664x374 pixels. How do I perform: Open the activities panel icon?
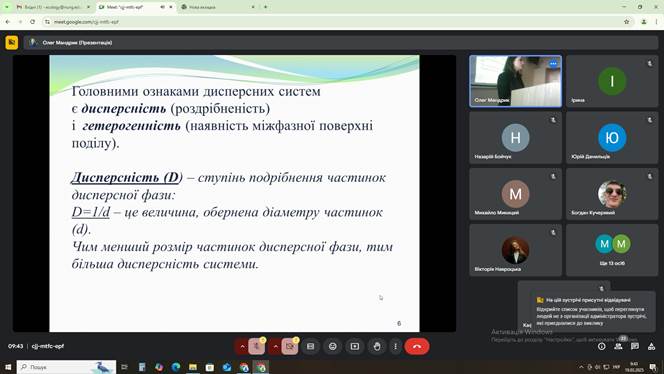click(651, 346)
